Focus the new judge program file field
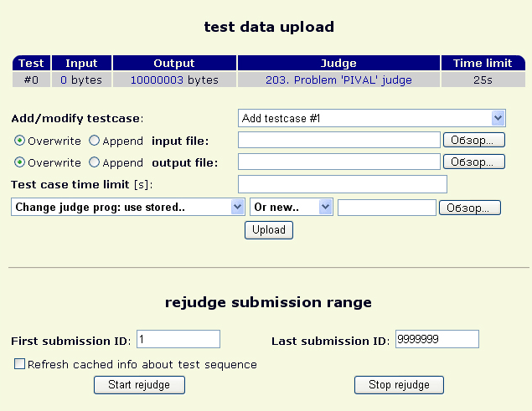532x411 pixels. (x=387, y=208)
